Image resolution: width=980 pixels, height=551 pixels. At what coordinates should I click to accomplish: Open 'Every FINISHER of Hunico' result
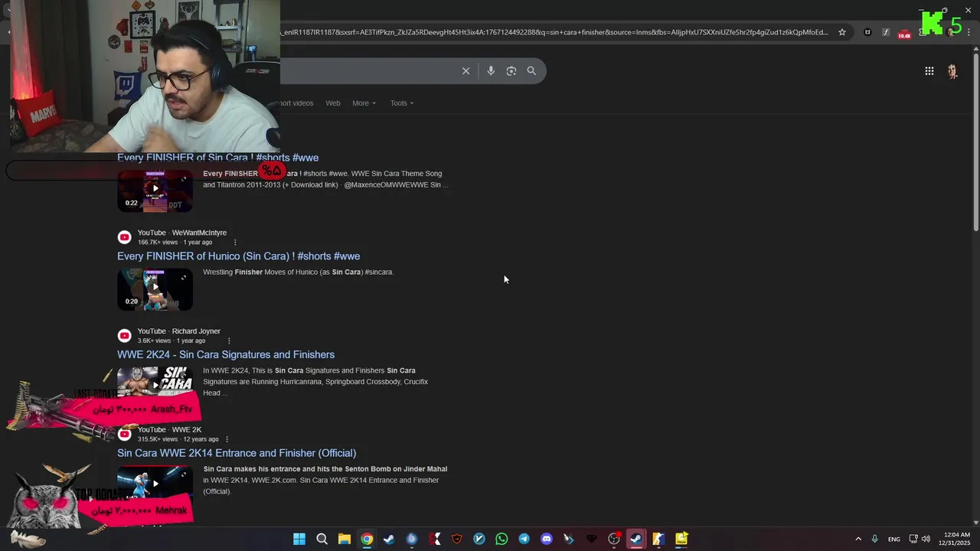pos(238,256)
